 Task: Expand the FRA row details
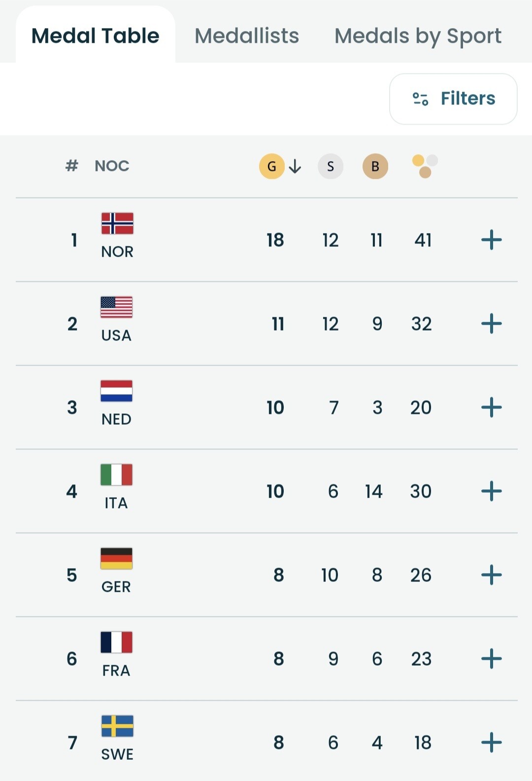pyautogui.click(x=491, y=659)
